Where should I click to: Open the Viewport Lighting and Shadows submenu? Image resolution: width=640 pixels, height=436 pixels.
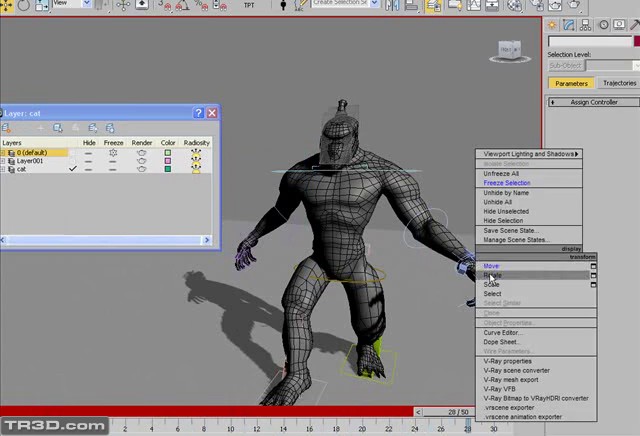click(x=529, y=154)
